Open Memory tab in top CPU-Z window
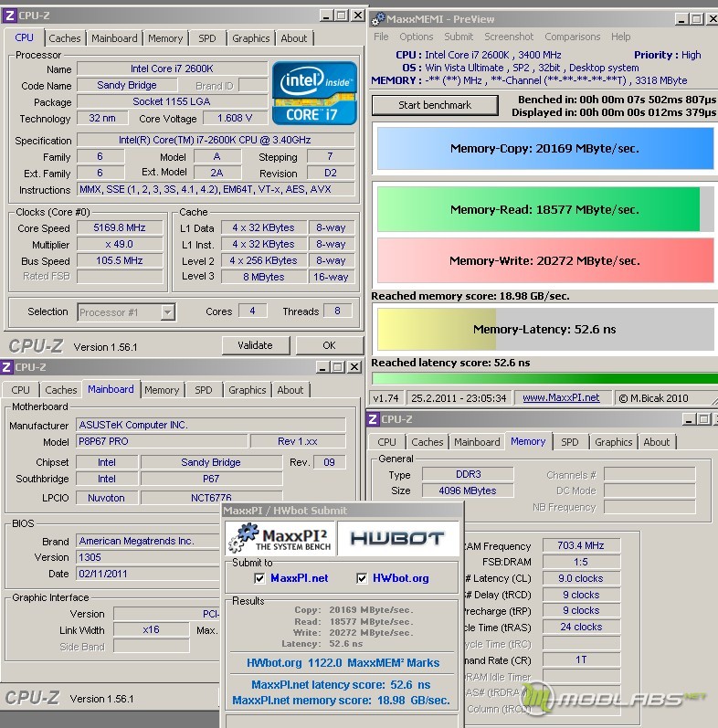The width and height of the screenshot is (718, 728). 165,38
